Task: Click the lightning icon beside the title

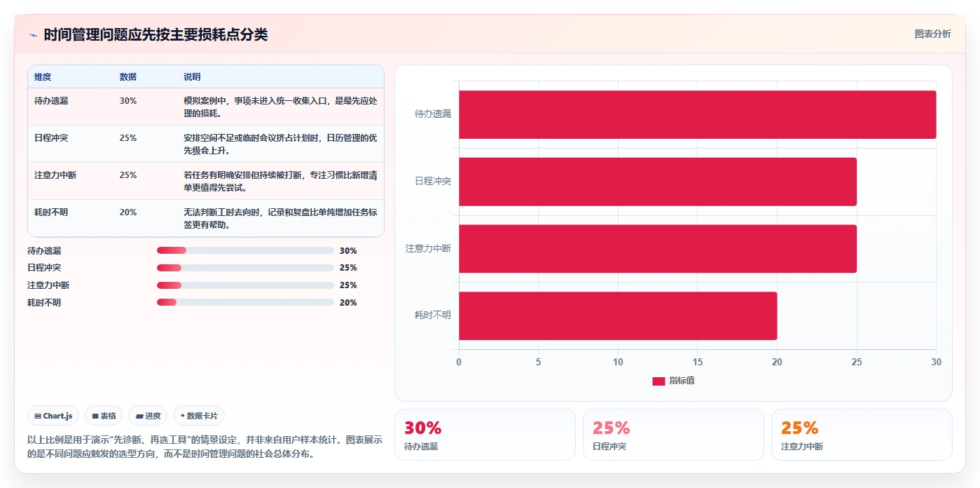Action: tap(33, 35)
